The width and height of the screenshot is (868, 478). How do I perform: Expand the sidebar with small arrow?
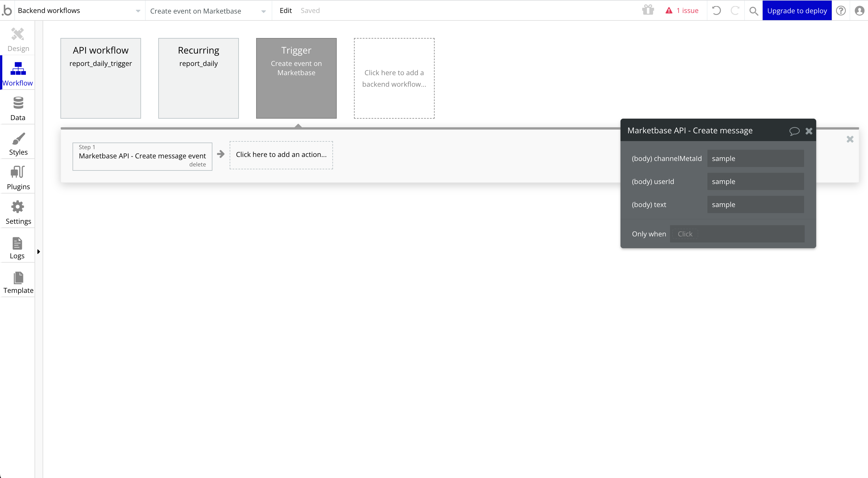tap(39, 251)
